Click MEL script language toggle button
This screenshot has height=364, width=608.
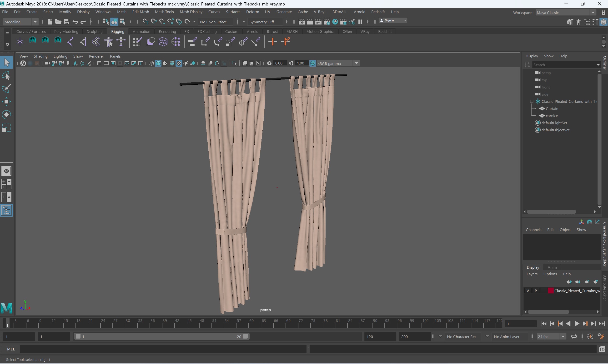[x=10, y=349]
